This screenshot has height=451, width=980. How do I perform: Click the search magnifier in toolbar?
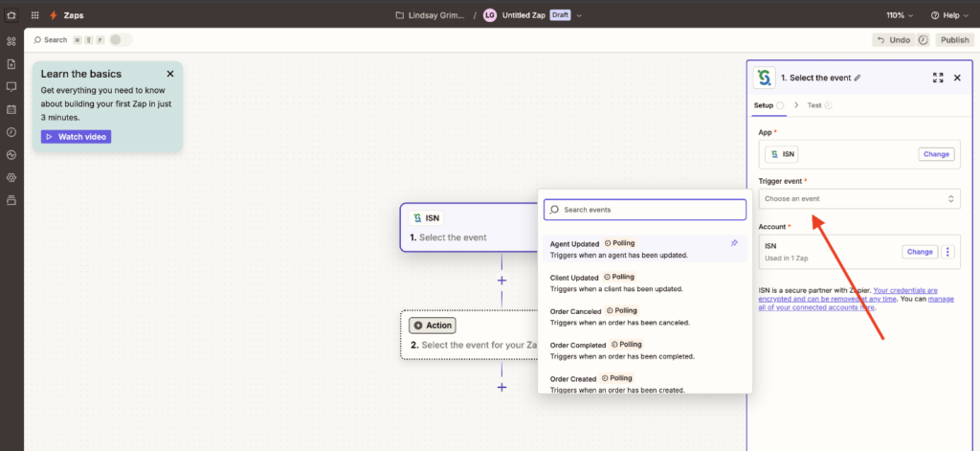(x=37, y=40)
